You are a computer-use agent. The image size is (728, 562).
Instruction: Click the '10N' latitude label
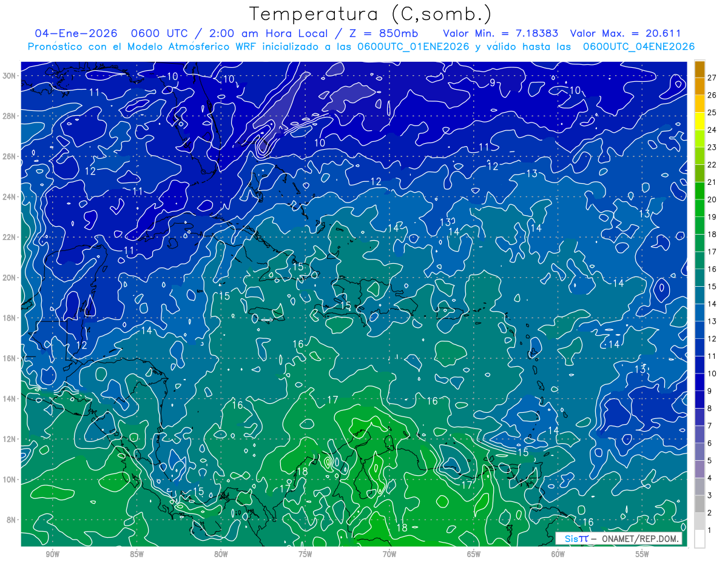point(10,479)
